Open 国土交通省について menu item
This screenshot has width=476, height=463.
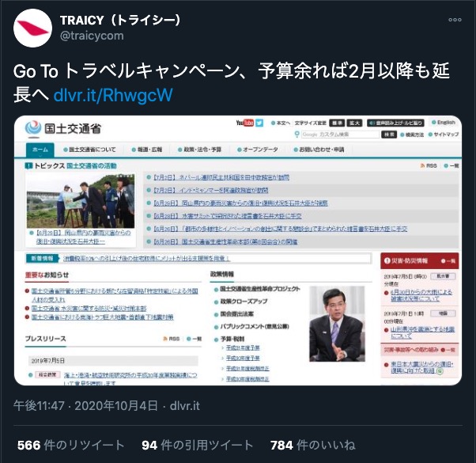point(89,150)
